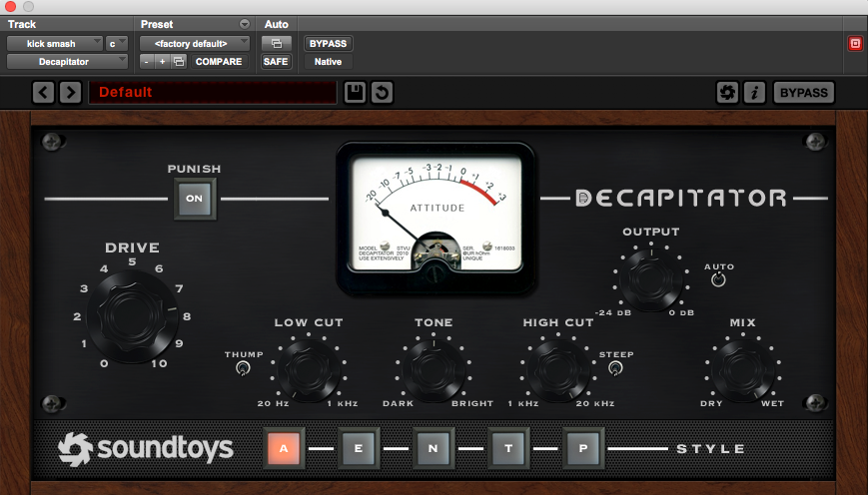Select style N
868x495 pixels.
(x=433, y=448)
